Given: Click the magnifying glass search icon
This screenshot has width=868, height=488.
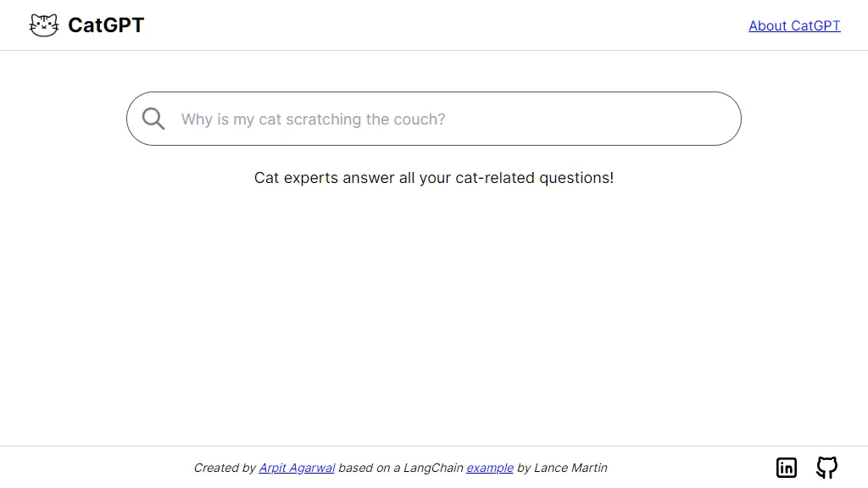Looking at the screenshot, I should point(153,119).
